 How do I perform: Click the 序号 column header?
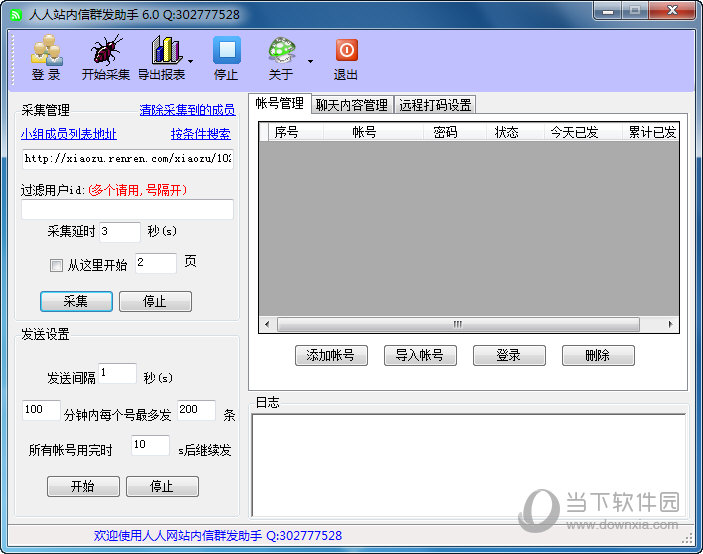coord(295,132)
